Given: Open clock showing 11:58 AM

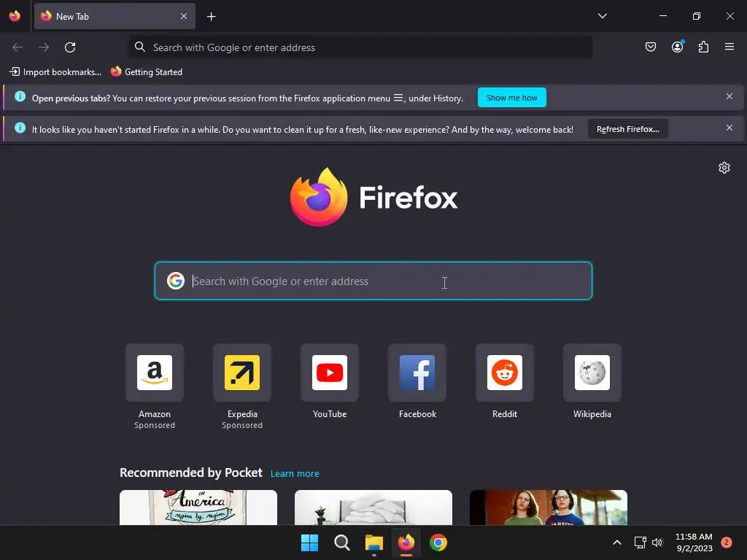Looking at the screenshot, I should (x=694, y=542).
